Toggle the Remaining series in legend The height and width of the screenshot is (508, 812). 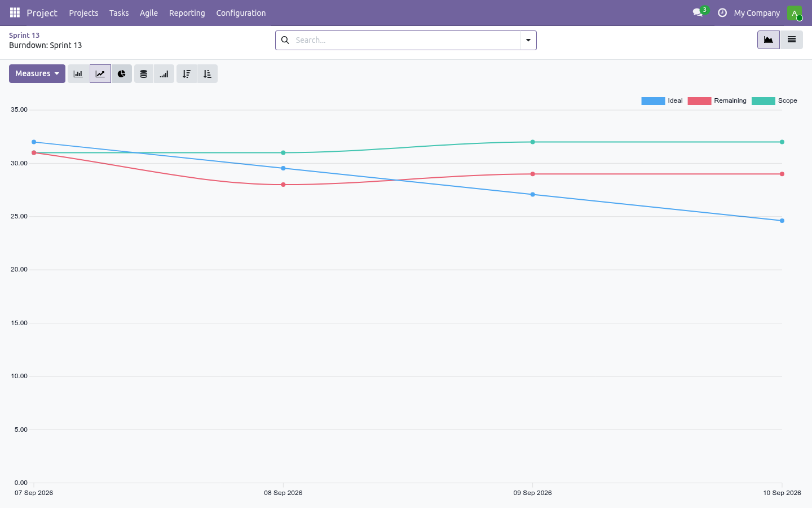[x=717, y=101]
